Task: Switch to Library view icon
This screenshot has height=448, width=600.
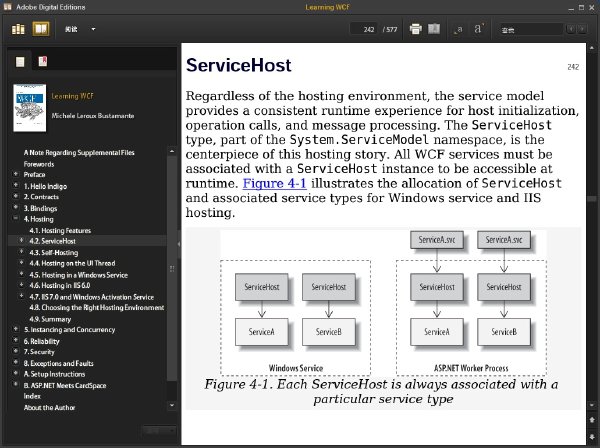Action: (18, 29)
